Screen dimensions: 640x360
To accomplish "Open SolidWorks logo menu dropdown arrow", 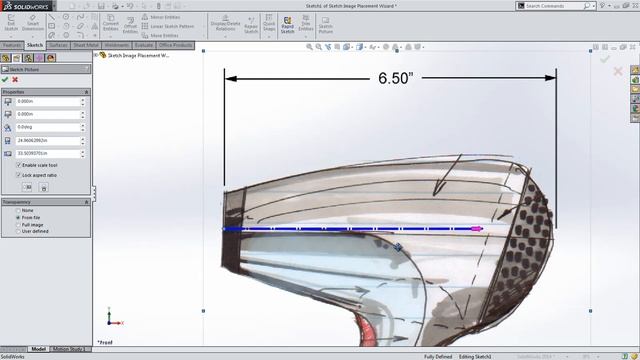I will [54, 6].
